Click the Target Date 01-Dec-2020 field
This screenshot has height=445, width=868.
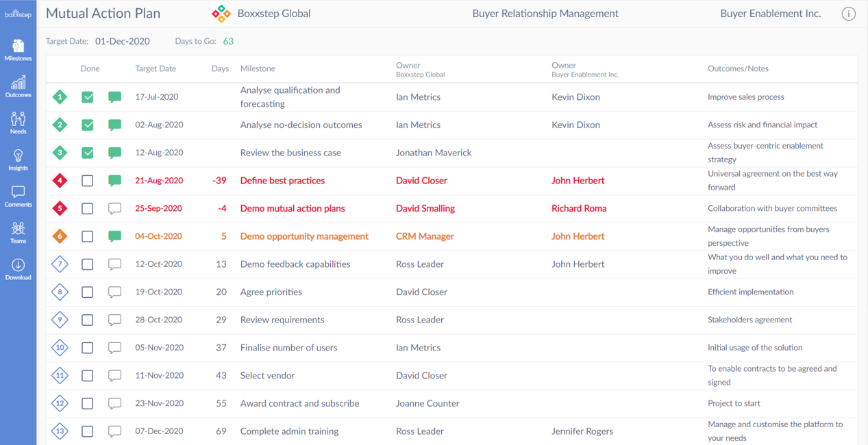pyautogui.click(x=122, y=41)
